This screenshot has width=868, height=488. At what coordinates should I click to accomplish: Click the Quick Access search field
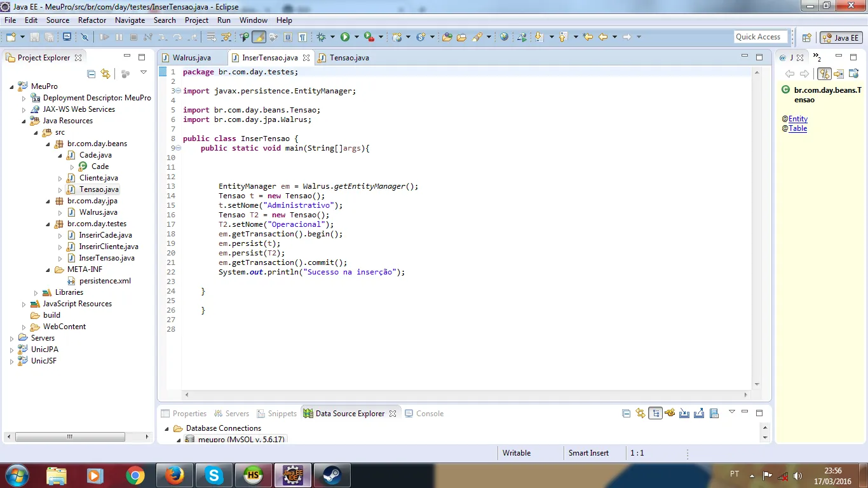(761, 37)
